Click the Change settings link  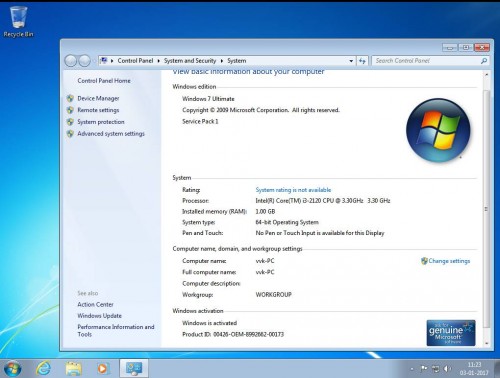pyautogui.click(x=449, y=261)
